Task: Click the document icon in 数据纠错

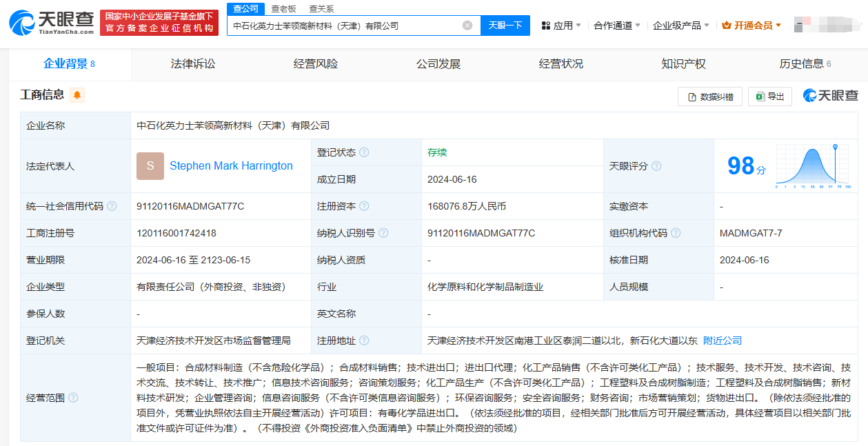Action: coord(692,97)
